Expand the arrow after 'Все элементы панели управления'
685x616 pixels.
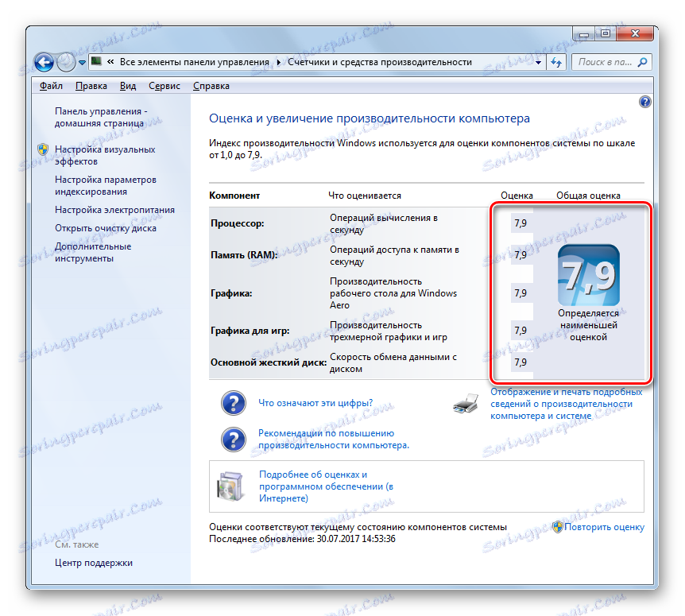[x=278, y=63]
